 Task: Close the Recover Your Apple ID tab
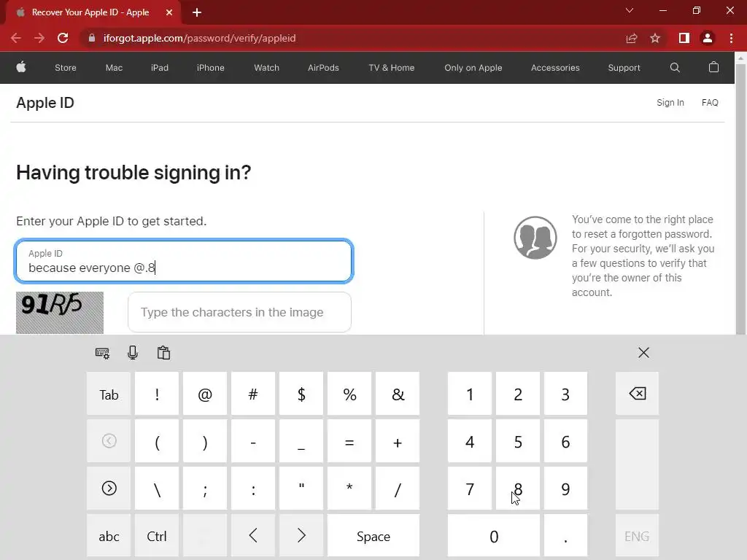169,12
